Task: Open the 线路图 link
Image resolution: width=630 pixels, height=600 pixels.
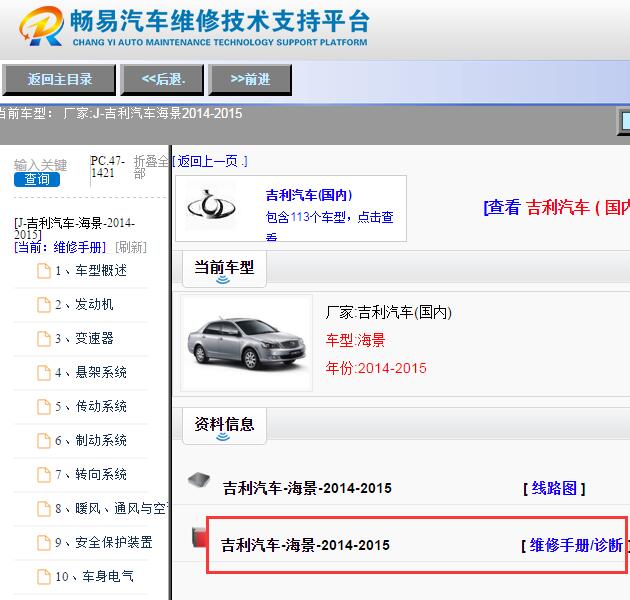Action: point(554,488)
